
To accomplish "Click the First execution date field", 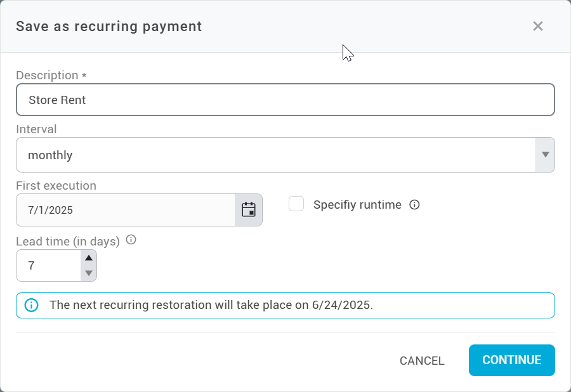I will [126, 210].
